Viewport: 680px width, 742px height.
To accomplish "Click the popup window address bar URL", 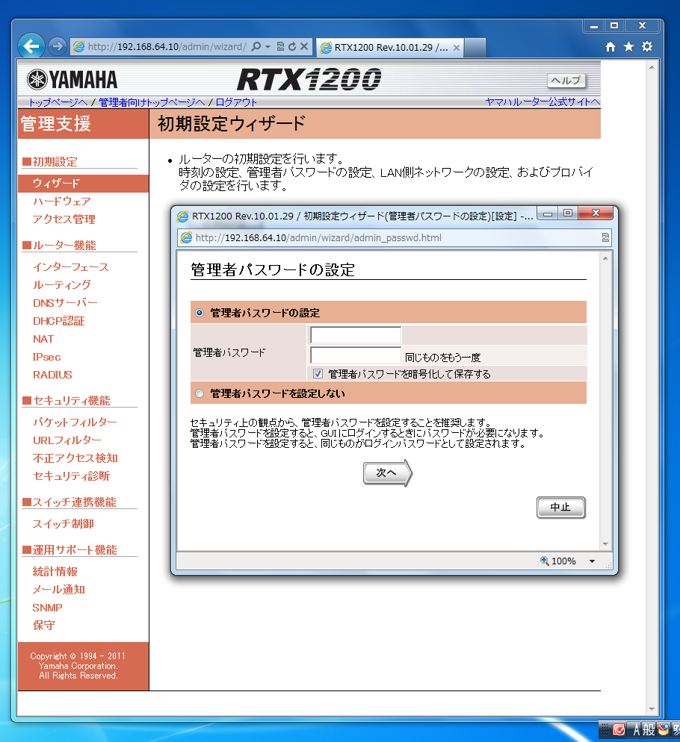I will point(318,238).
